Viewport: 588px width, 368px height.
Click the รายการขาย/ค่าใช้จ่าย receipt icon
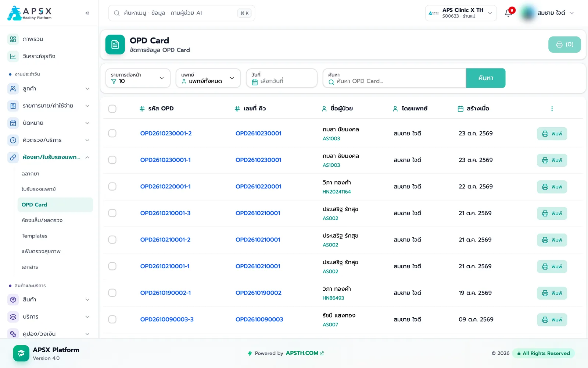point(13,106)
